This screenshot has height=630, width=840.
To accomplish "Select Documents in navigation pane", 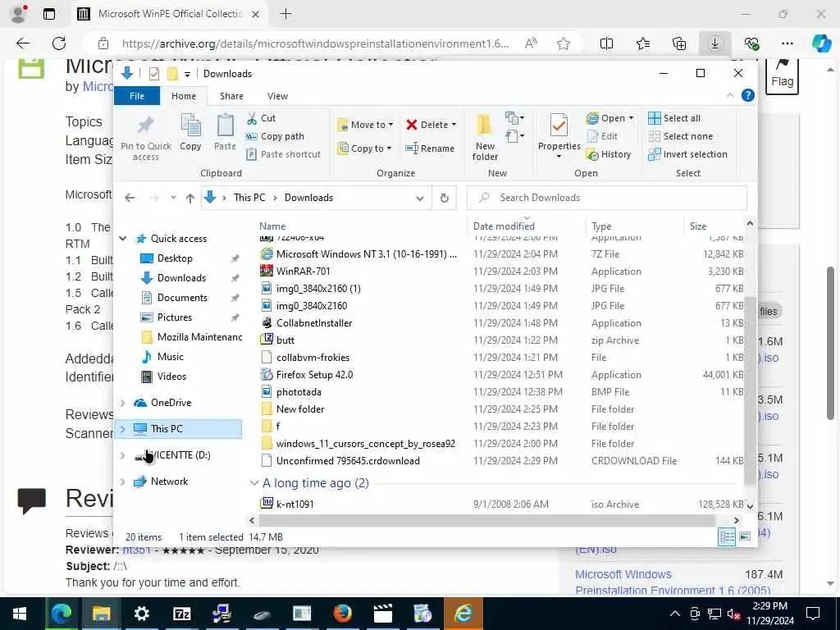I will 182,298.
